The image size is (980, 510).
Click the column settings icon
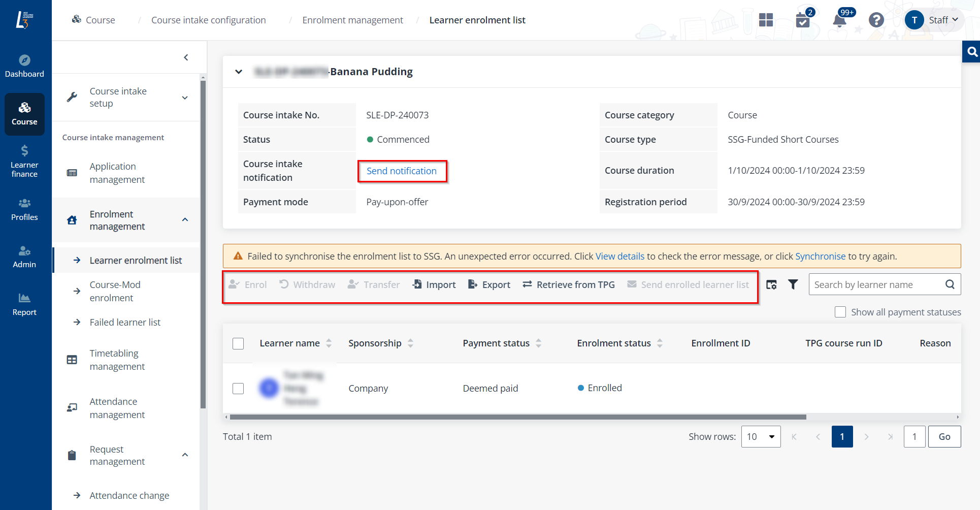coord(771,284)
